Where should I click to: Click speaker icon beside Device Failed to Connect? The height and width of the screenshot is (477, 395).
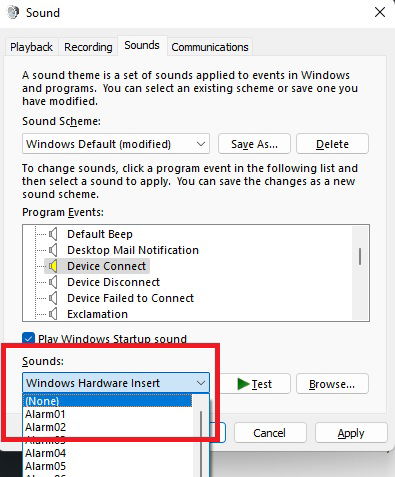pyautogui.click(x=53, y=298)
